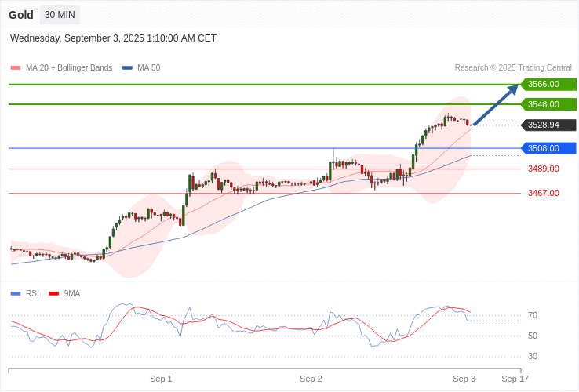This screenshot has height=392, width=579.
Task: Click the Sep 1 date axis label
Action: (161, 379)
